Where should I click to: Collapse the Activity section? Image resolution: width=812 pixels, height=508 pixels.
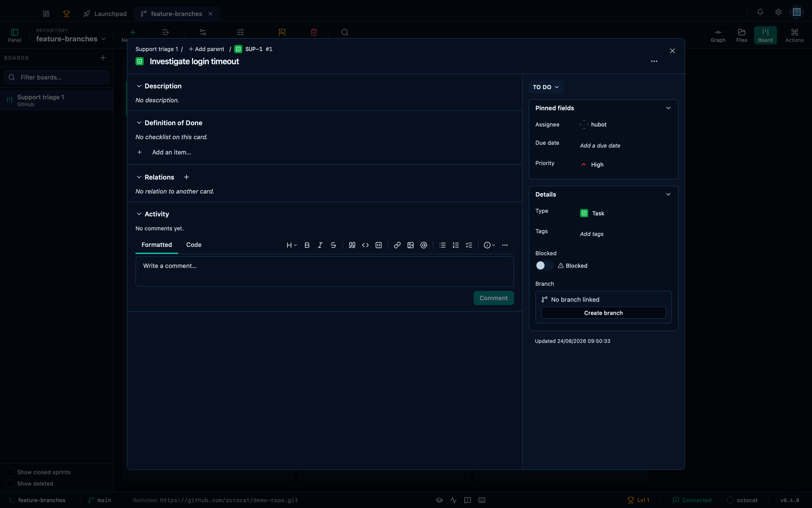click(x=139, y=214)
